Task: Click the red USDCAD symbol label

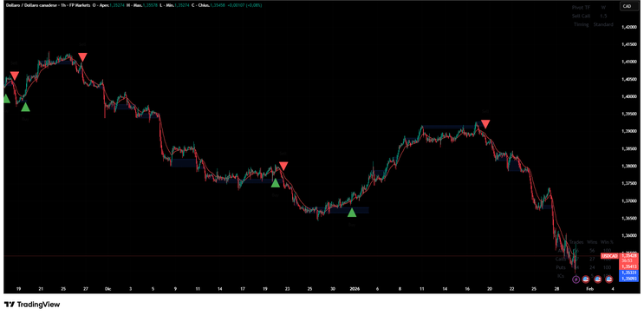Action: 609,256
